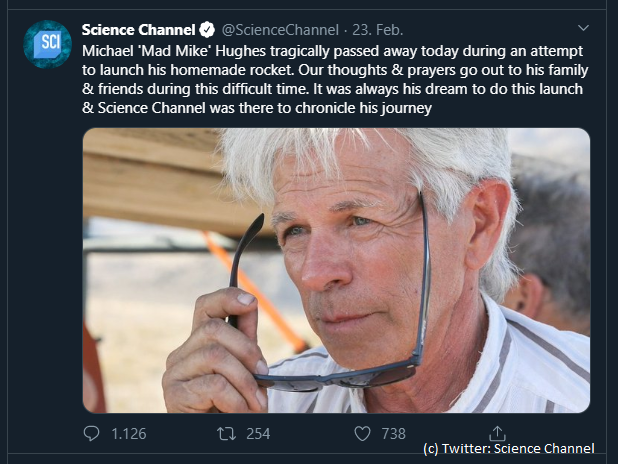The width and height of the screenshot is (618, 464).
Task: Click the tweet text about Mad Mike Hughes
Action: click(x=335, y=79)
